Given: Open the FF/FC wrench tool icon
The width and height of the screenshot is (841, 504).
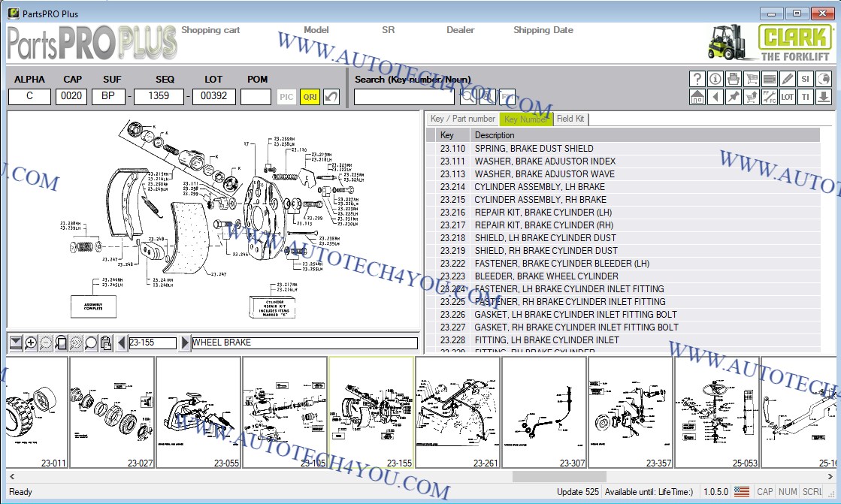Looking at the screenshot, I should pyautogui.click(x=769, y=97).
